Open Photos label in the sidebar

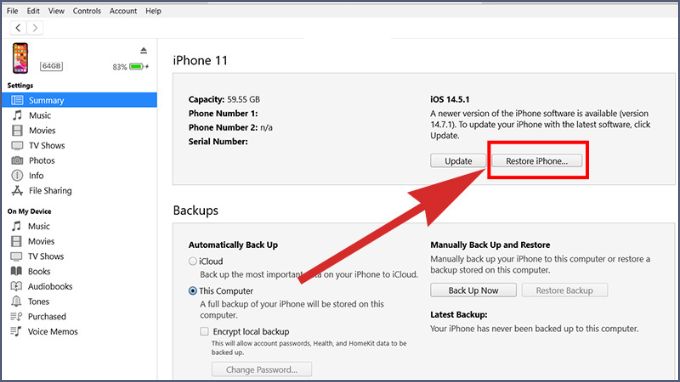pos(42,160)
